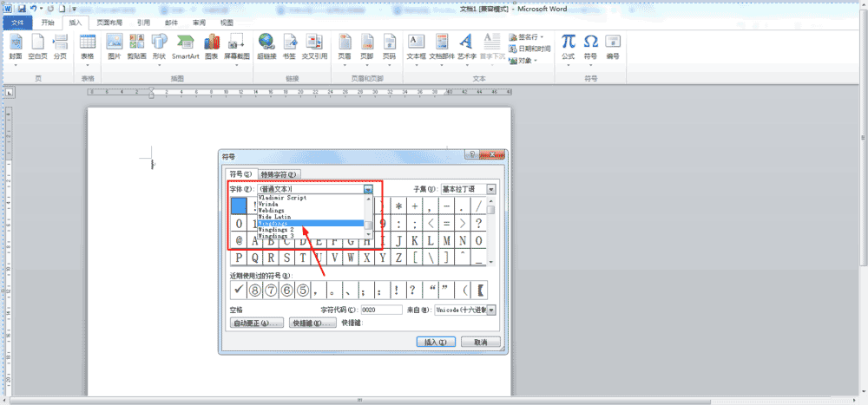The height and width of the screenshot is (405, 868).
Task: Open the 公式 (Equation) pi icon
Action: tap(568, 46)
